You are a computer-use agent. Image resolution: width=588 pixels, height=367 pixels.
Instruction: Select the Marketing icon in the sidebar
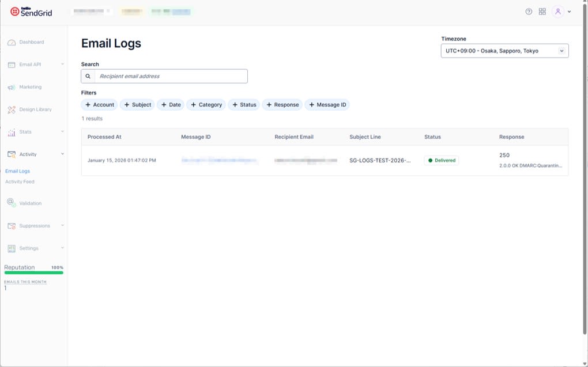[x=12, y=86]
